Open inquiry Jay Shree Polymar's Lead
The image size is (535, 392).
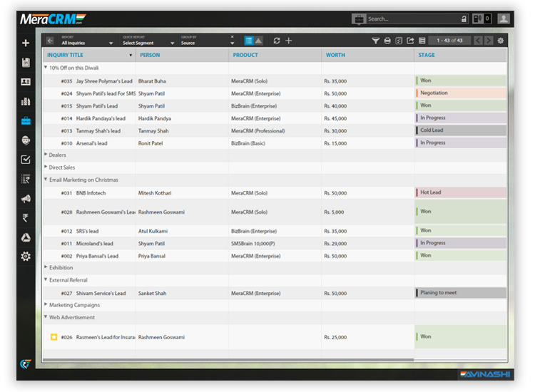click(x=104, y=81)
